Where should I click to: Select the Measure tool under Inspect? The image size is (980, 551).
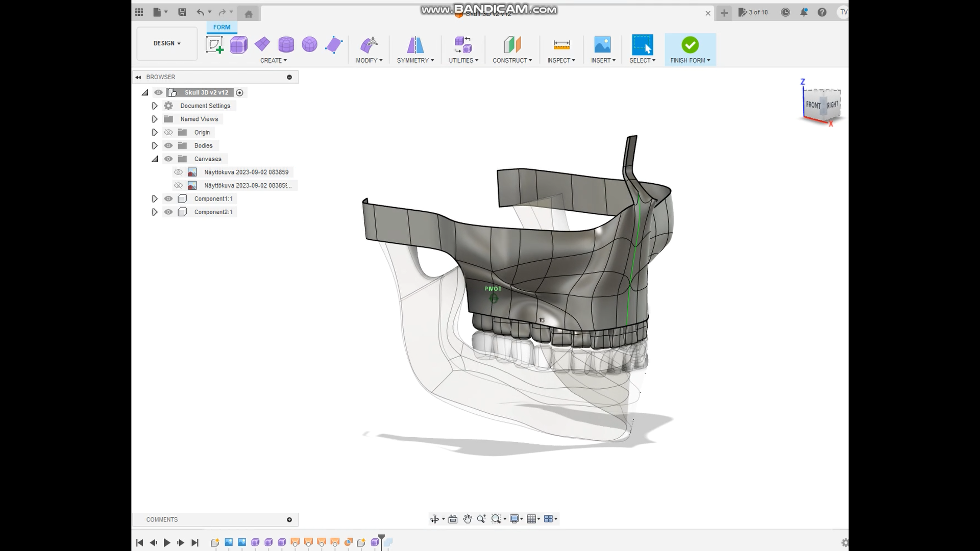(561, 44)
